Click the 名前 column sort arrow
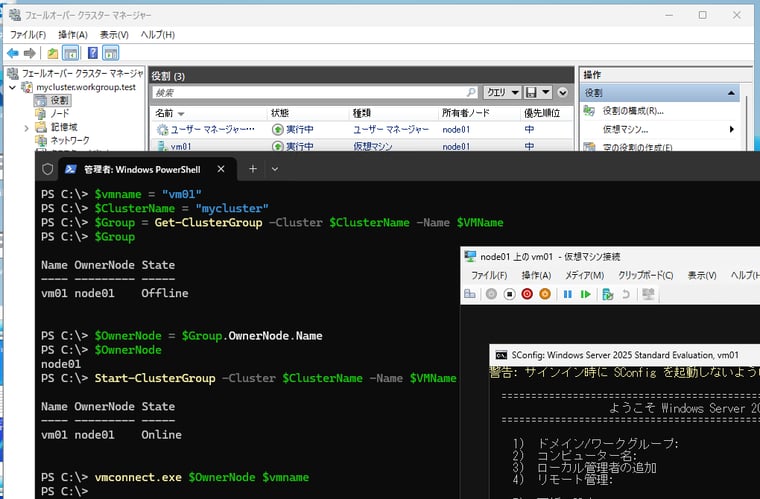The image size is (760, 499). 181,114
